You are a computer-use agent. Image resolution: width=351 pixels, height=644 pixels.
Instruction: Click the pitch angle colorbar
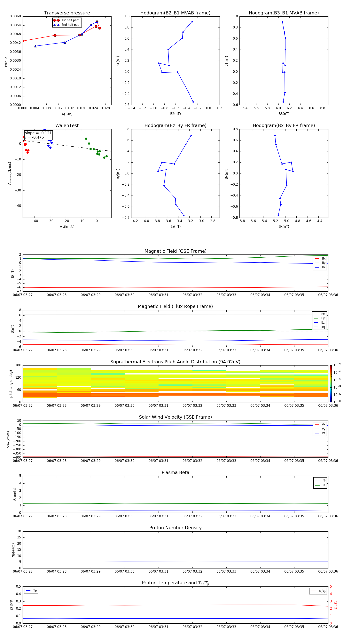pyautogui.click(x=331, y=384)
